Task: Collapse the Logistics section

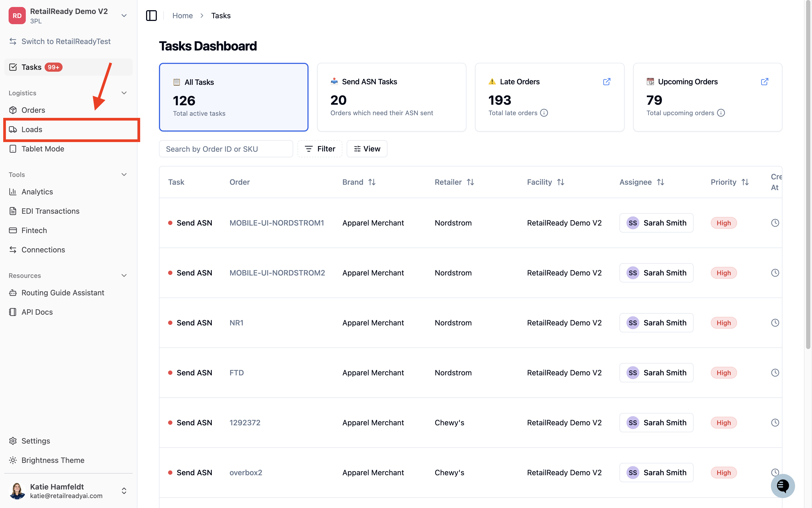Action: click(124, 93)
